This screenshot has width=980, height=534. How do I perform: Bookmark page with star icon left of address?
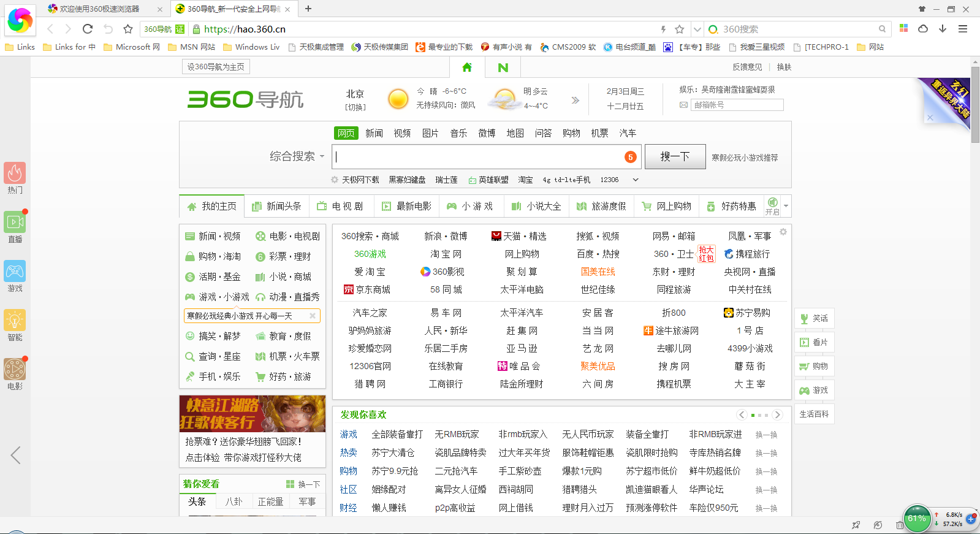(x=128, y=29)
